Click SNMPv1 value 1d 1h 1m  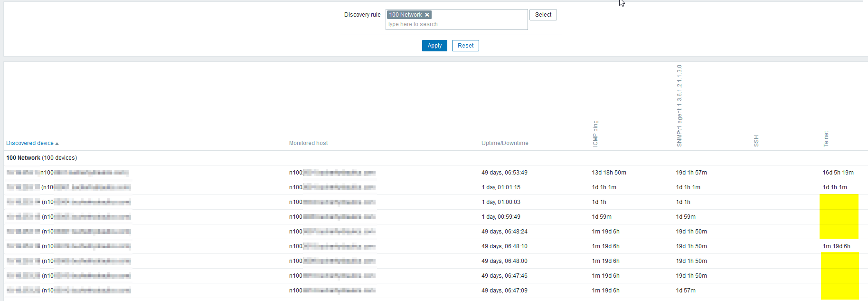point(688,187)
